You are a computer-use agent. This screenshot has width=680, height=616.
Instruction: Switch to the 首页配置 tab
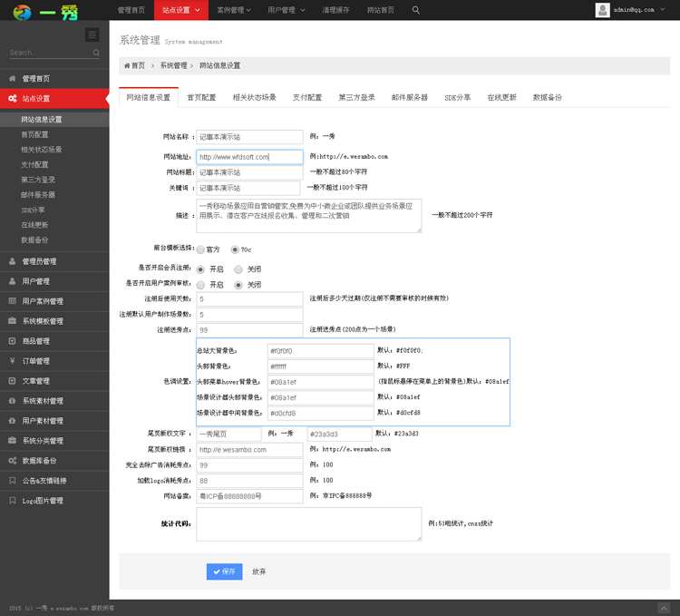click(201, 98)
